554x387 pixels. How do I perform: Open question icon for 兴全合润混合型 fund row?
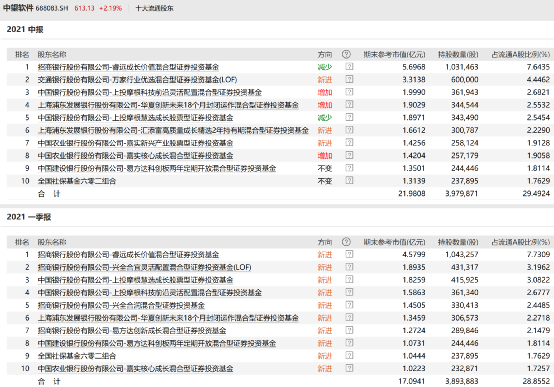pyautogui.click(x=349, y=305)
